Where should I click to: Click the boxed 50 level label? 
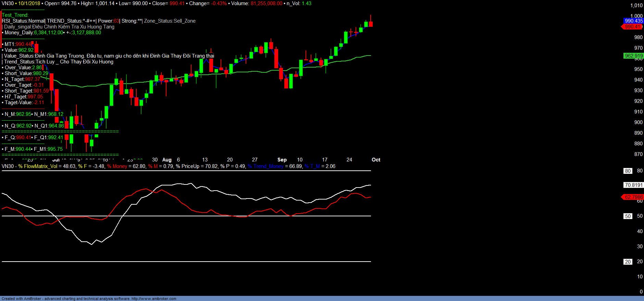[628, 216]
